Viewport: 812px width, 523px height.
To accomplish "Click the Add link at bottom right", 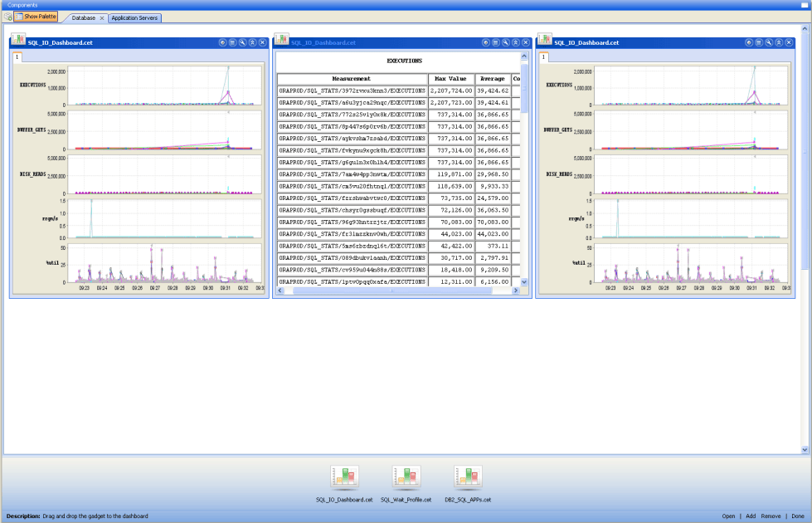I will [751, 516].
